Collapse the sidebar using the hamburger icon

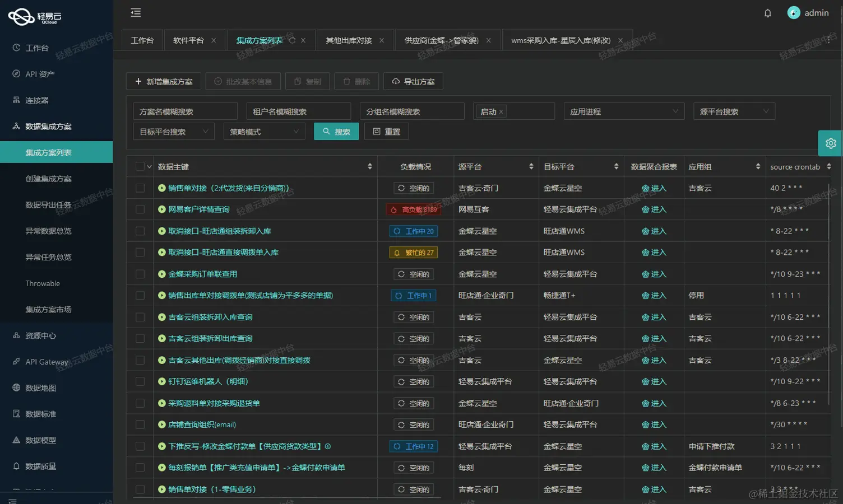point(136,12)
